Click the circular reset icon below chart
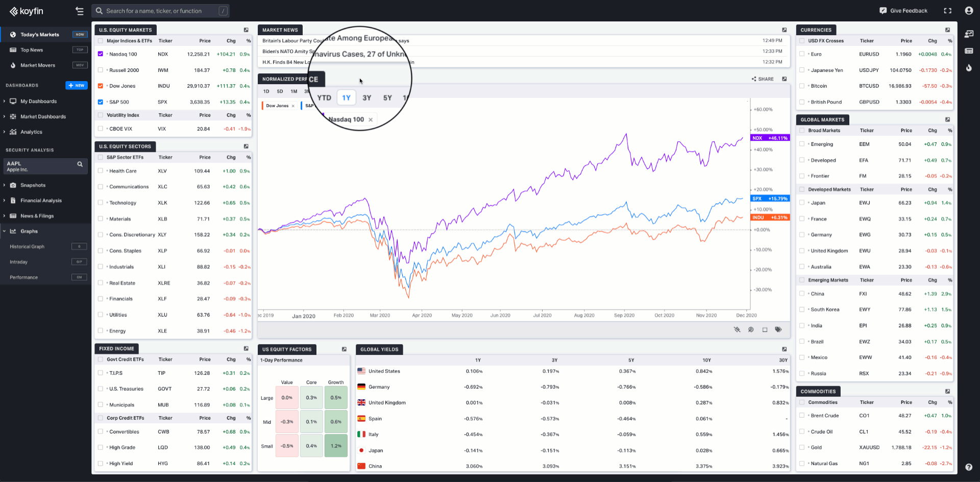Image resolution: width=980 pixels, height=482 pixels. click(751, 329)
